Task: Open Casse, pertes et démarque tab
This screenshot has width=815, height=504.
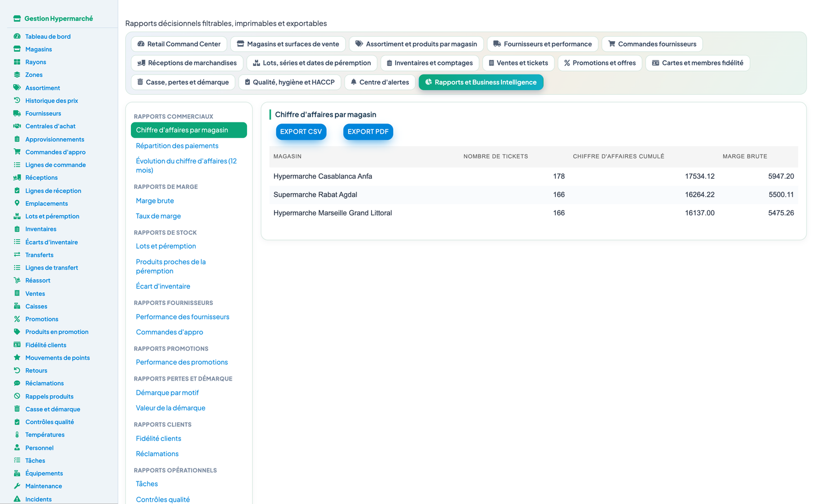Action: point(183,82)
